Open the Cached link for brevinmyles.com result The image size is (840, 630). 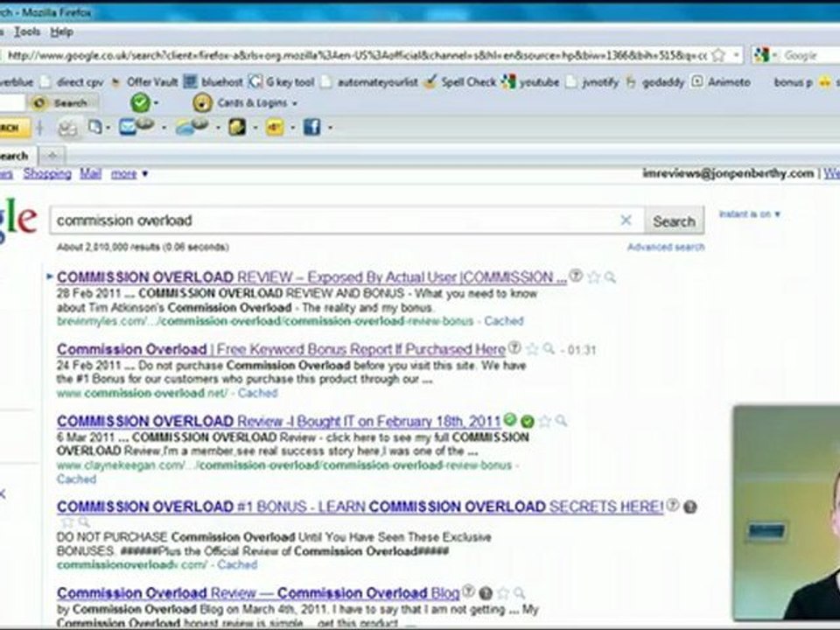[x=504, y=321]
